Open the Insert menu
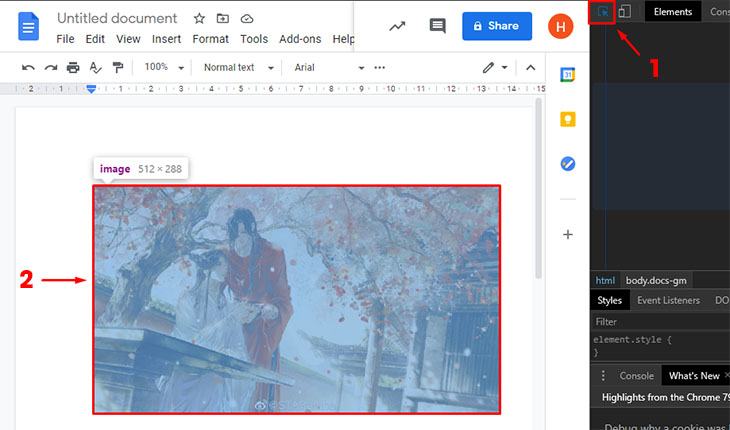Viewport: 730px width, 430px height. tap(166, 39)
